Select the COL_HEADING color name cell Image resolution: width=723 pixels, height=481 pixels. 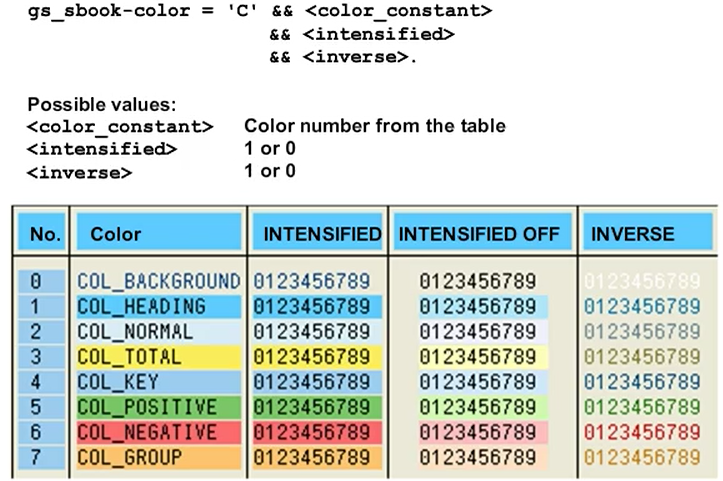pyautogui.click(x=158, y=306)
